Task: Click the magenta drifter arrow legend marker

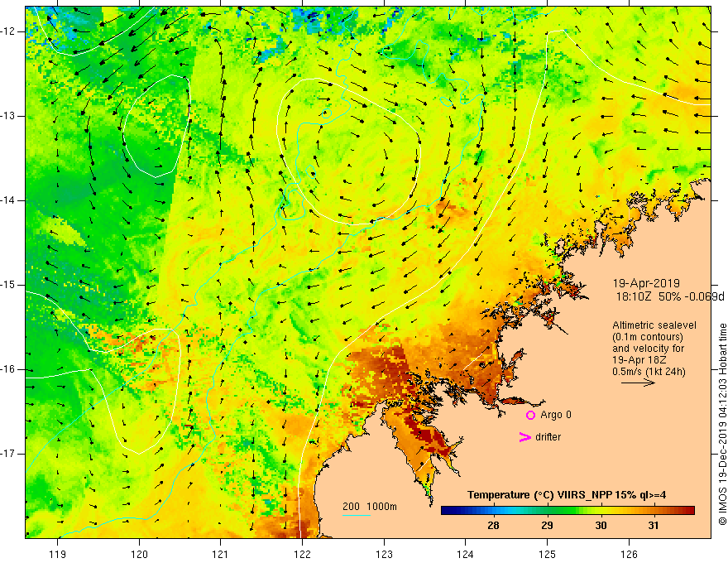Action: pos(525,437)
